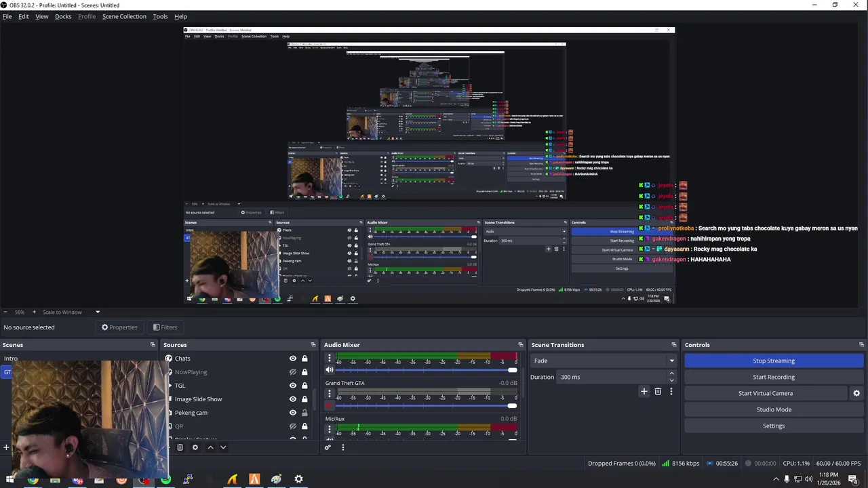
Task: Open options dots for Grand Theft GTA audio
Action: pyautogui.click(x=330, y=393)
